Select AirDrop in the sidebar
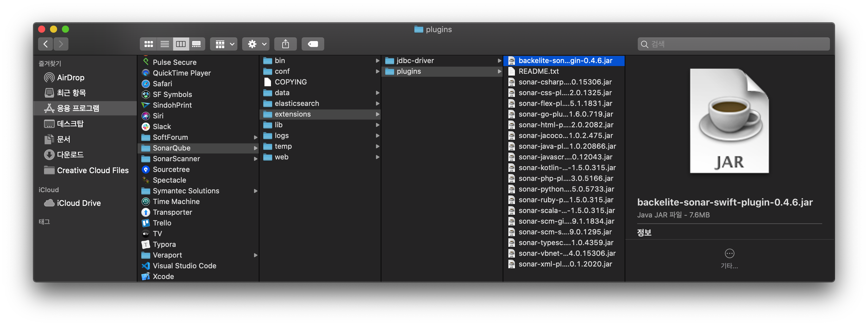The height and width of the screenshot is (326, 868). (70, 77)
